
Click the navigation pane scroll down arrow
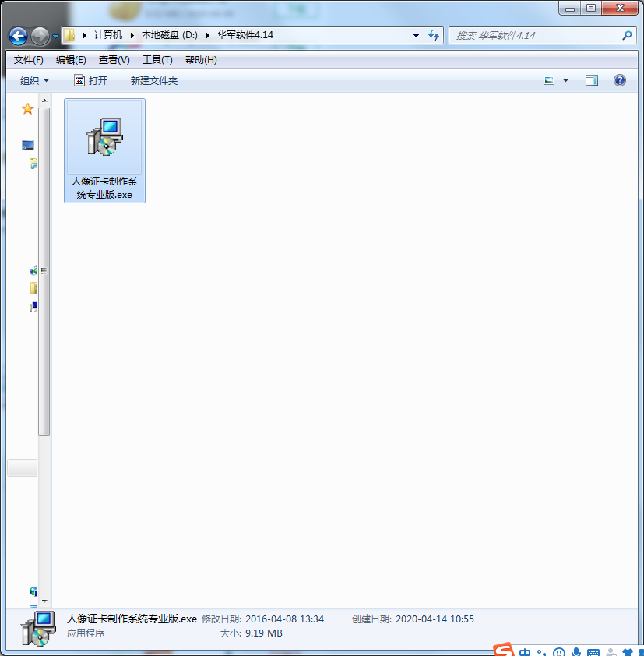click(x=44, y=601)
